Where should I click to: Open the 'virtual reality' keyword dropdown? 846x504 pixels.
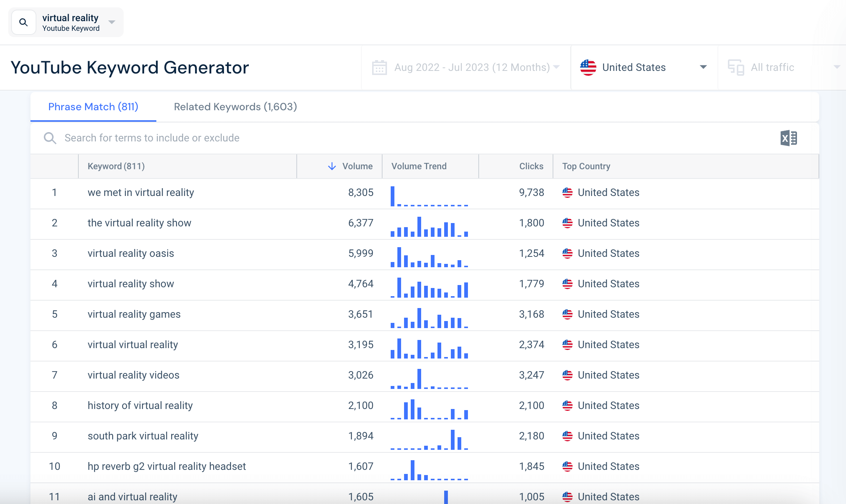(111, 22)
